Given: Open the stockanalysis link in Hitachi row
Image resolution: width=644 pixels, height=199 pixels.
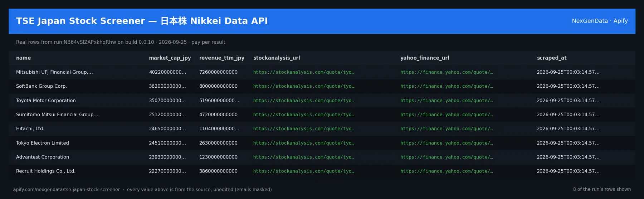Looking at the screenshot, I should (x=304, y=129).
